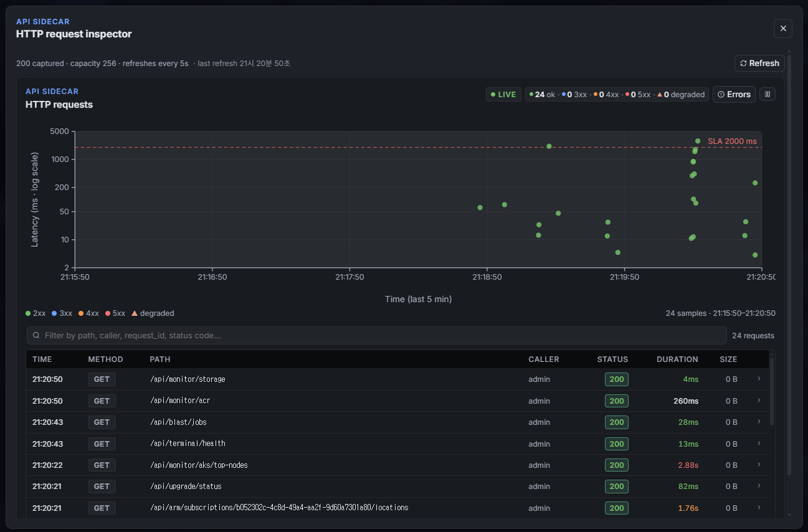
Task: Sort by the CALLER column header
Action: 544,359
